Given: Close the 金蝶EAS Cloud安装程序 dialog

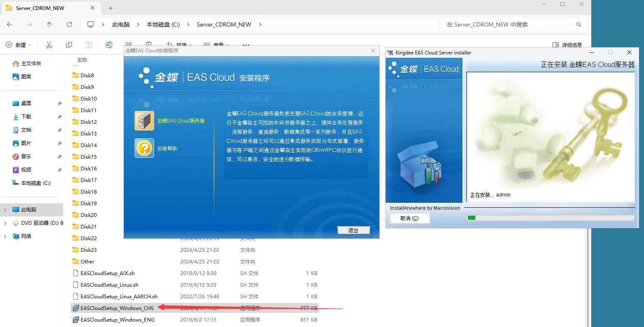Looking at the screenshot, I should coord(373,51).
